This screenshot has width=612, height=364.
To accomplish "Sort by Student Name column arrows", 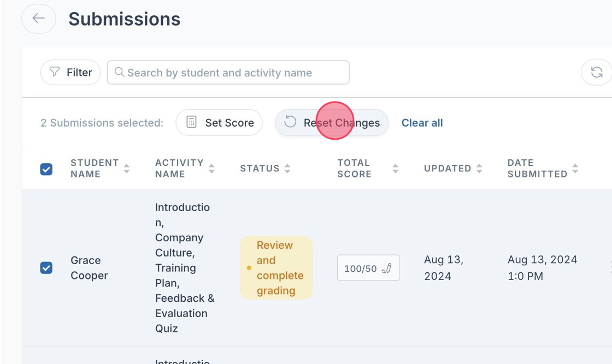I will [127, 169].
